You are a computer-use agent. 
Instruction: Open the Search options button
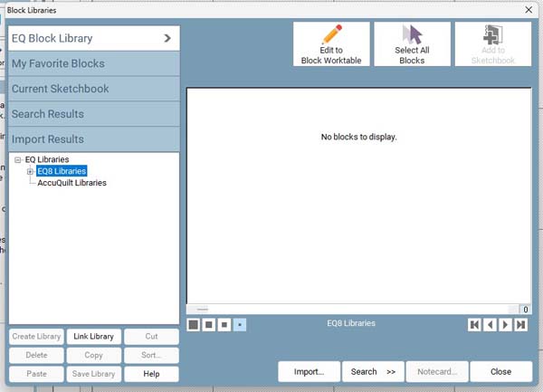372,371
